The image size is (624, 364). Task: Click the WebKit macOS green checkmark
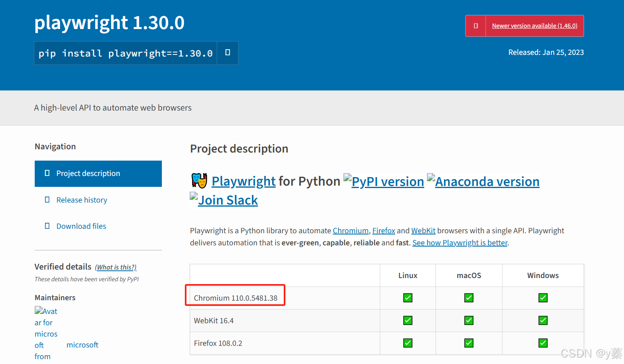469,320
